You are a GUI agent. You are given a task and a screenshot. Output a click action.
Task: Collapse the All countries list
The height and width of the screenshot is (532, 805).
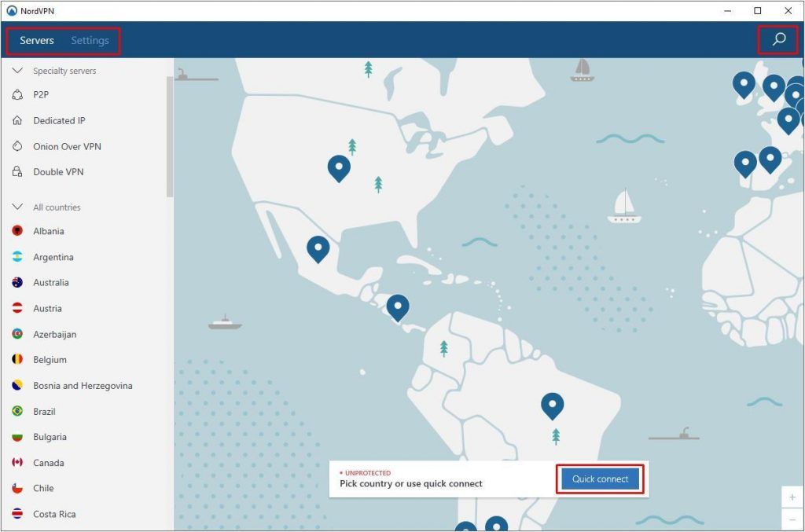pyautogui.click(x=17, y=207)
